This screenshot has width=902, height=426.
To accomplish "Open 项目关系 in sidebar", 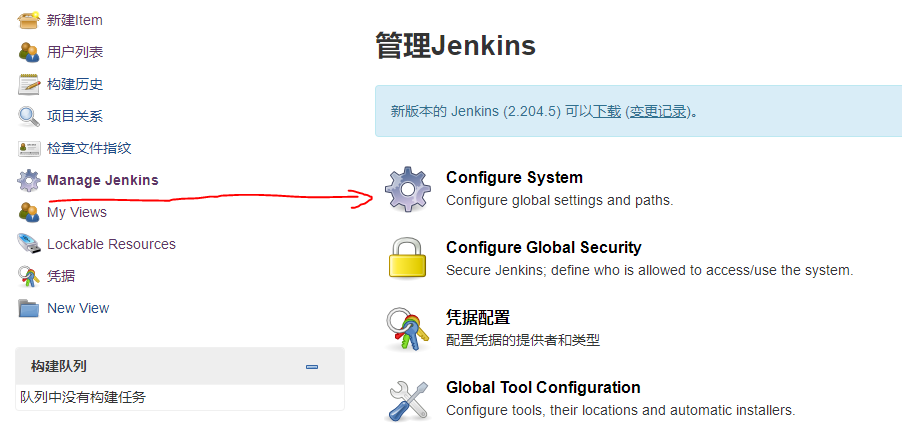I will [75, 117].
